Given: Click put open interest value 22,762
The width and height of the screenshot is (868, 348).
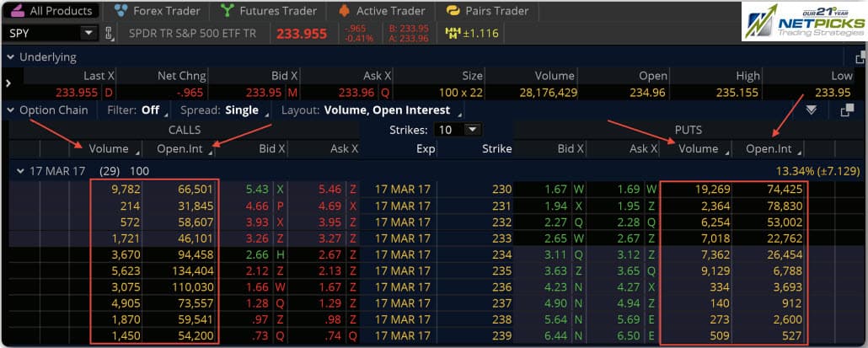Looking at the screenshot, I should click(783, 238).
